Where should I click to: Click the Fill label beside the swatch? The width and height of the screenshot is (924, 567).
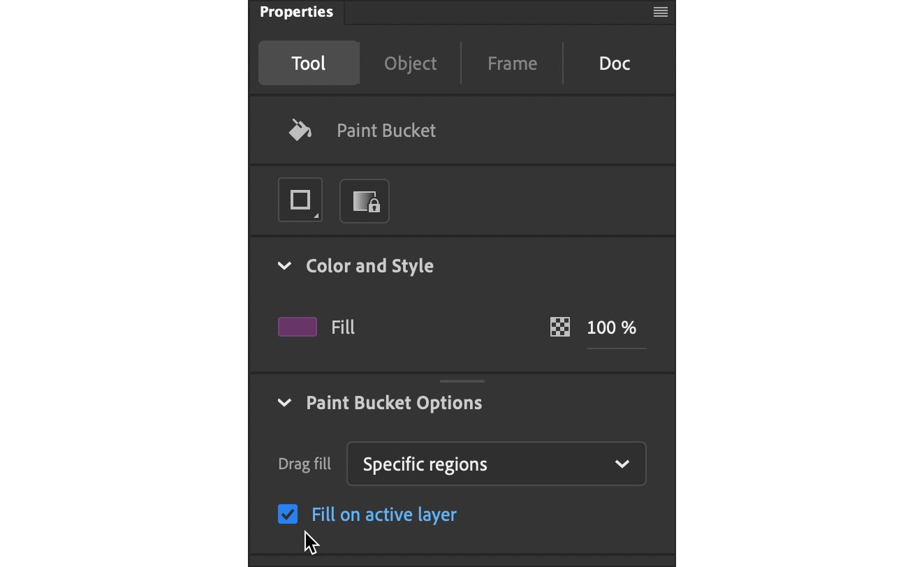coord(343,327)
